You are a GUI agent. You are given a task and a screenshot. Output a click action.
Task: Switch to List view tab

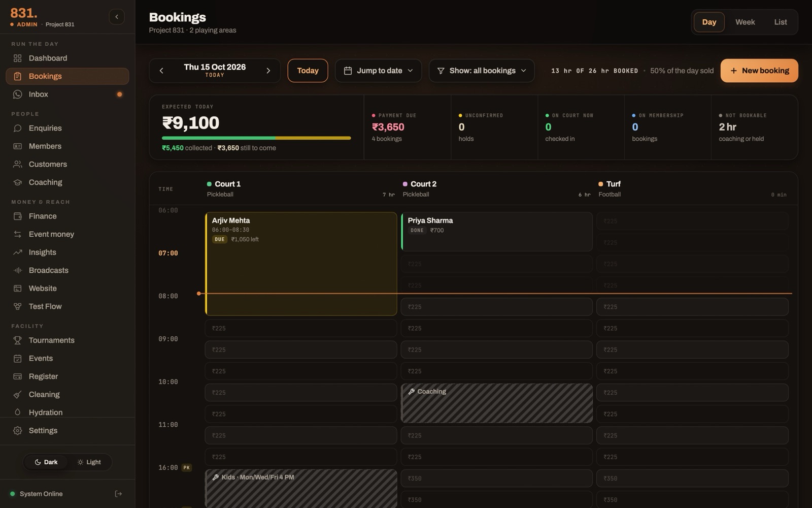click(x=781, y=22)
